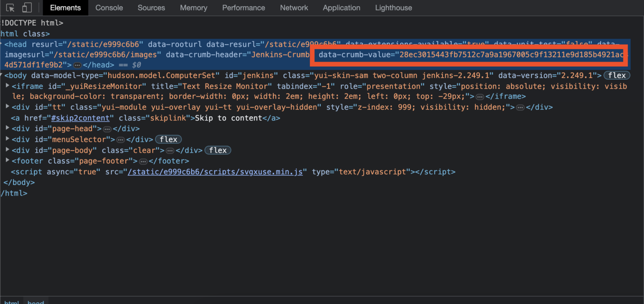Select the inspect element picker icon

[10, 8]
